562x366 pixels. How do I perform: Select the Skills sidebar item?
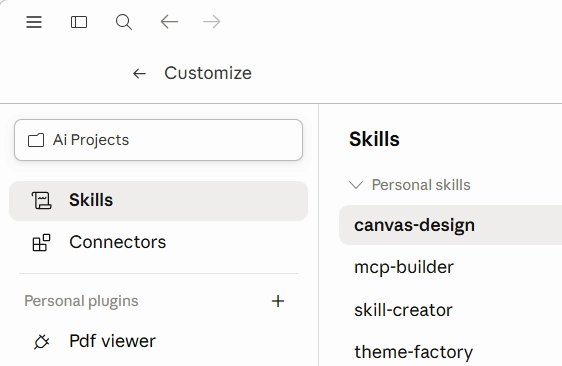click(158, 200)
